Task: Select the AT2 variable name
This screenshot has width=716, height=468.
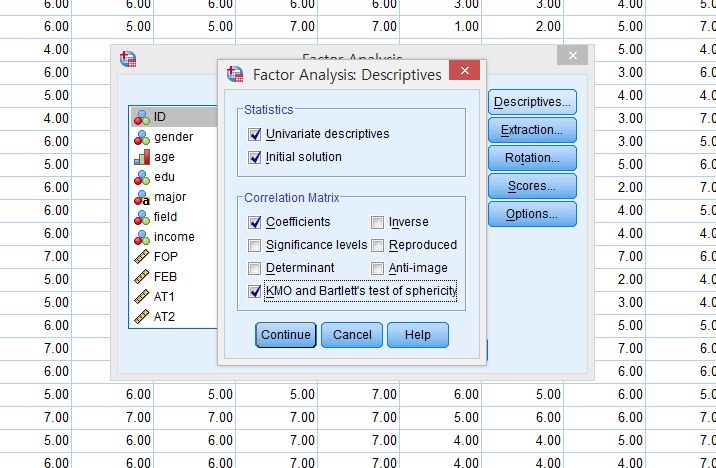Action: coord(164,317)
